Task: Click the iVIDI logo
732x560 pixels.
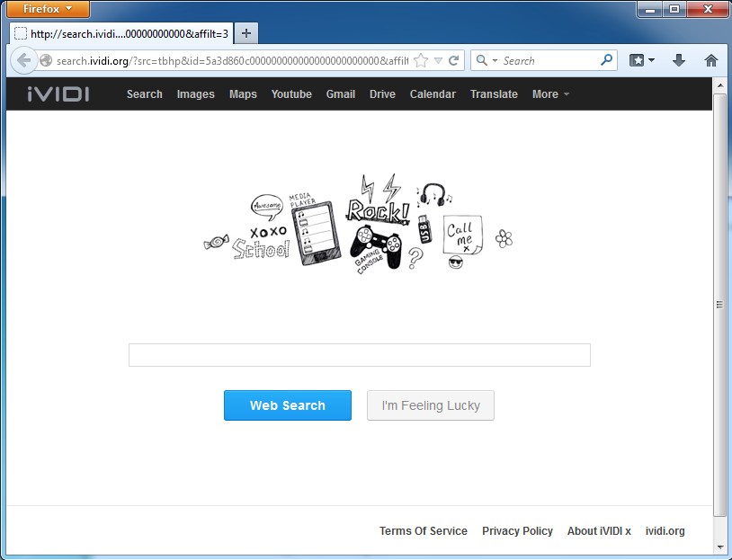Action: [x=58, y=94]
